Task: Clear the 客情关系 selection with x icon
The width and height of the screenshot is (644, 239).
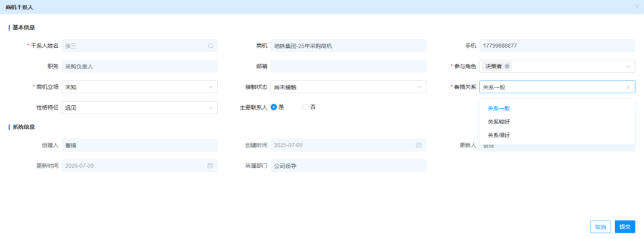Action: 628,87
